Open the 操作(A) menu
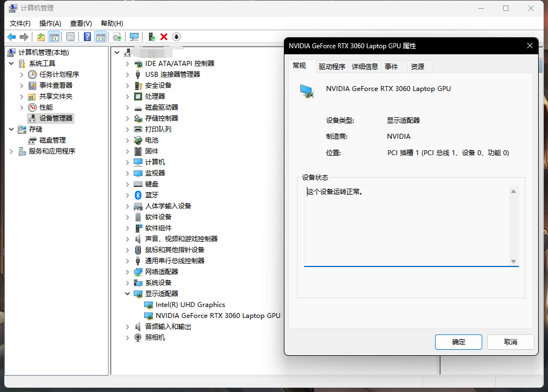548x392 pixels. tap(50, 23)
